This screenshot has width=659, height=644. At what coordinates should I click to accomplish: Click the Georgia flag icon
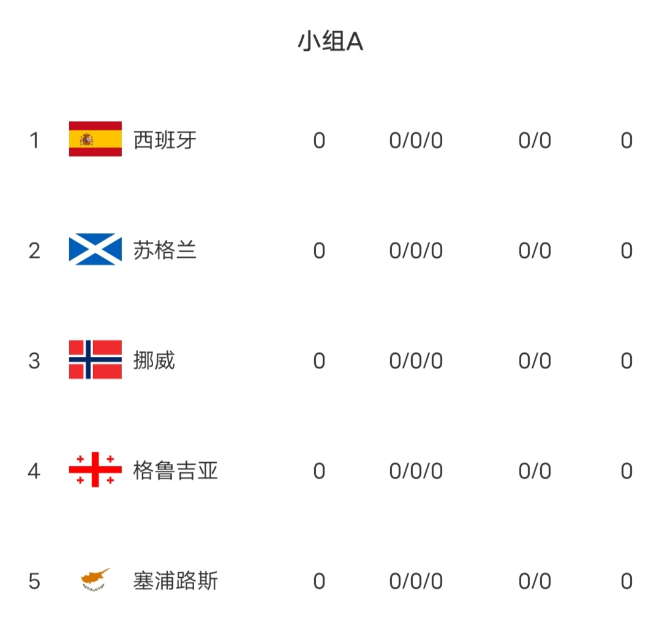click(x=95, y=470)
